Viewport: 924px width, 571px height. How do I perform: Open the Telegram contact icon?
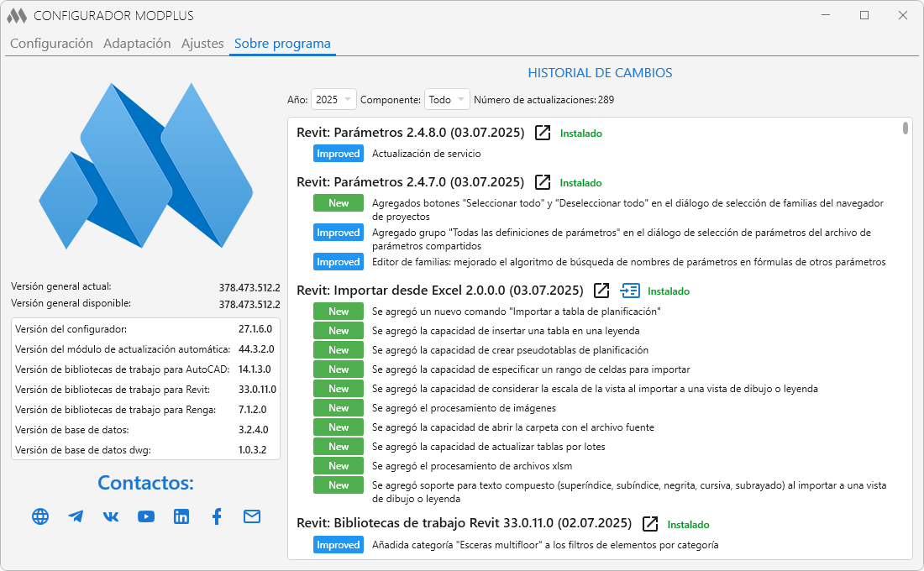click(x=76, y=516)
